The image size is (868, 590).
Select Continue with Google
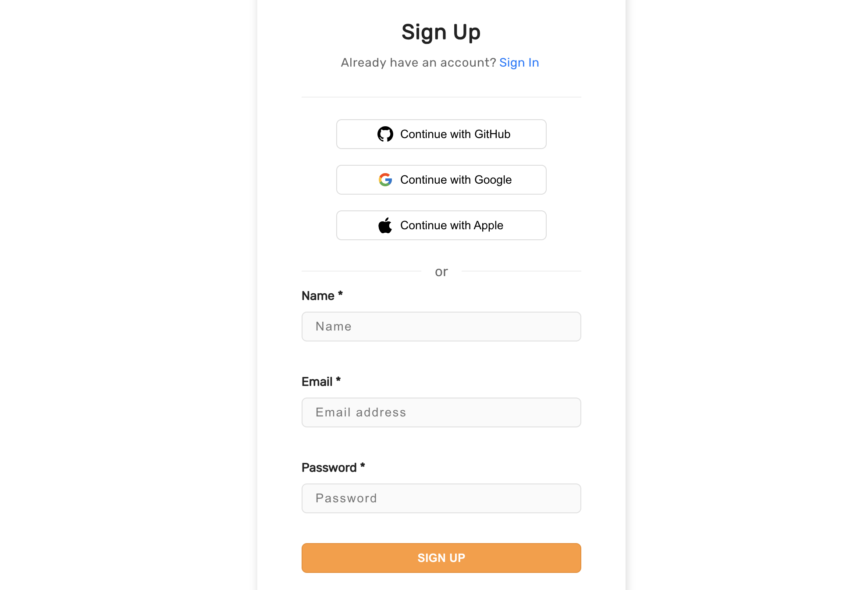(441, 180)
